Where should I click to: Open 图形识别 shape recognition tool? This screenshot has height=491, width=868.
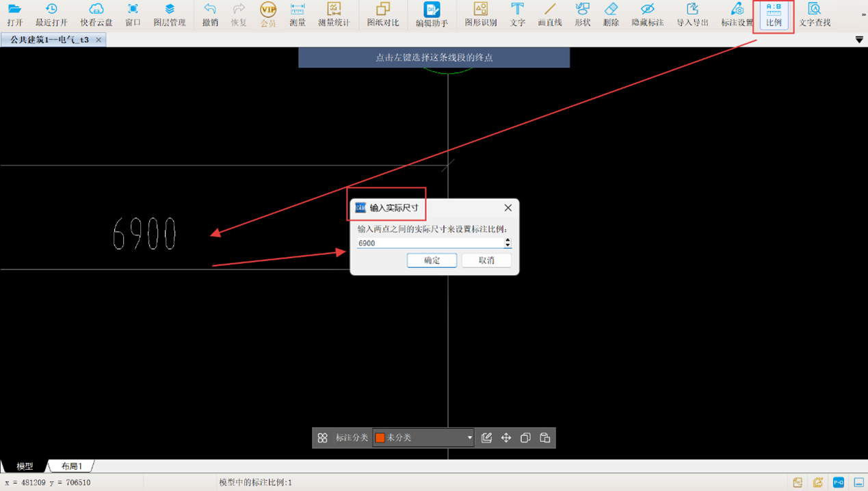pos(481,14)
